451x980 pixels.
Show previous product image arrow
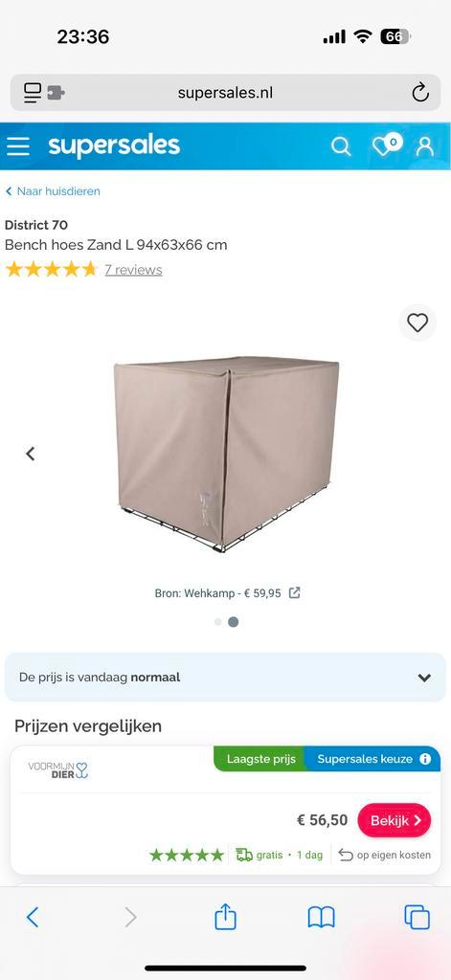pyautogui.click(x=30, y=454)
